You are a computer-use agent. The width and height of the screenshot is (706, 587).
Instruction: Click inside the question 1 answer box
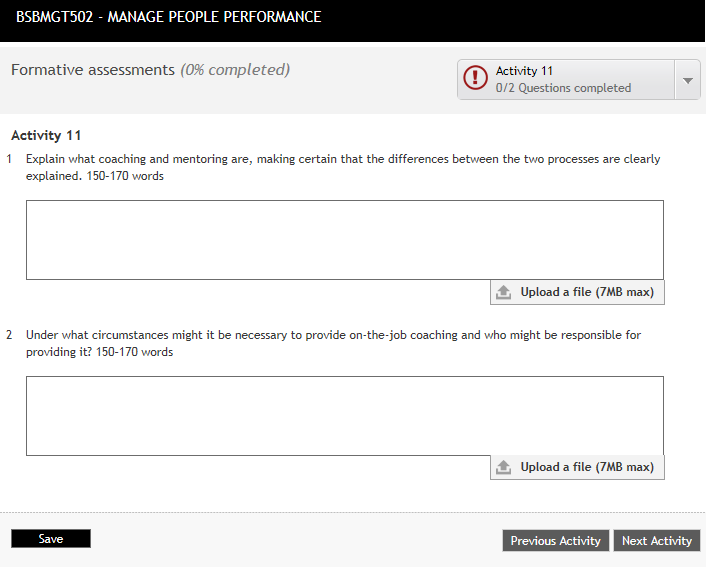[344, 240]
